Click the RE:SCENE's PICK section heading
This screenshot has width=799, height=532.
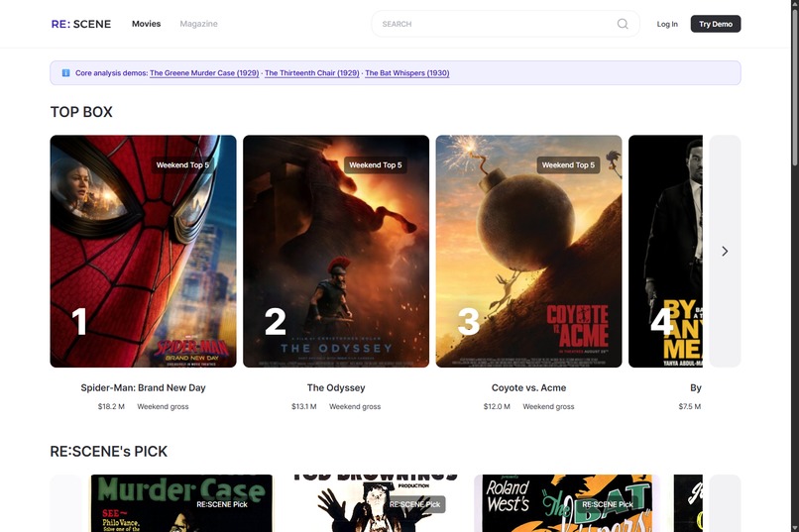click(x=108, y=452)
